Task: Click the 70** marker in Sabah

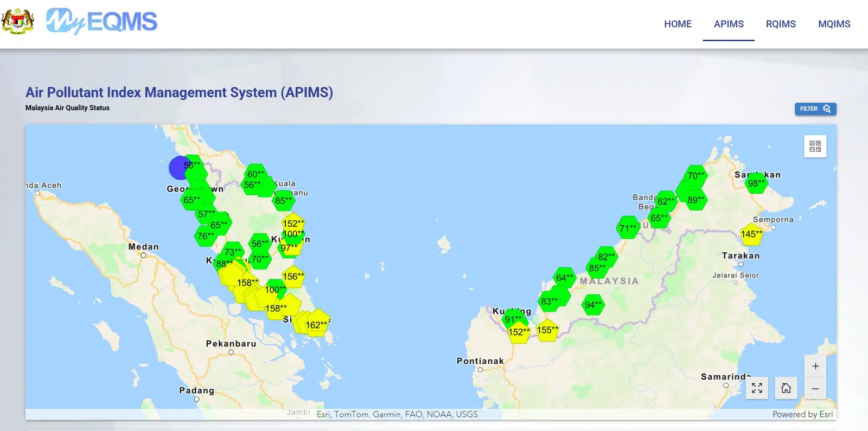Action: (x=696, y=175)
